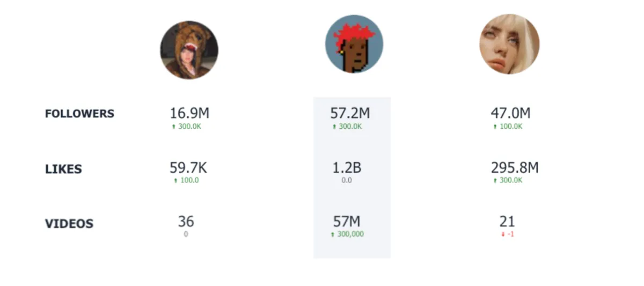The image size is (644, 286).
Task: Select the 16.9M followers count
Action: pos(189,113)
